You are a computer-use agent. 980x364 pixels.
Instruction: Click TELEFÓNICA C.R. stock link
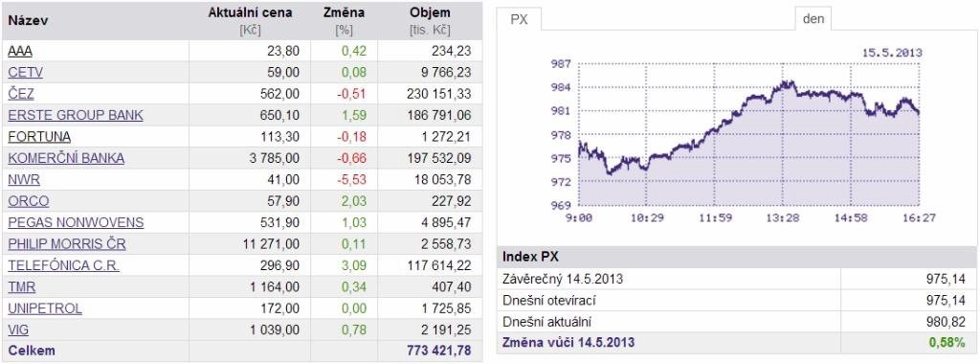[64, 265]
